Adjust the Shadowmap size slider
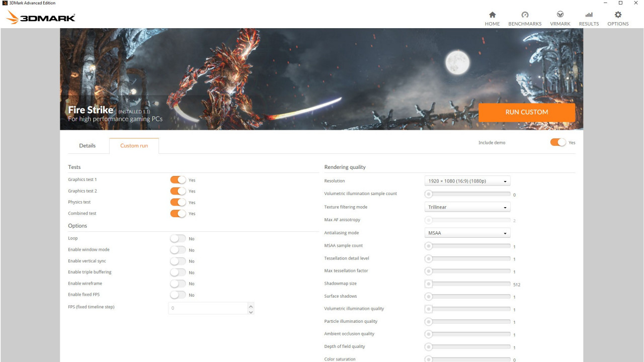Screen dimensions: 644x362 [x=467, y=284]
